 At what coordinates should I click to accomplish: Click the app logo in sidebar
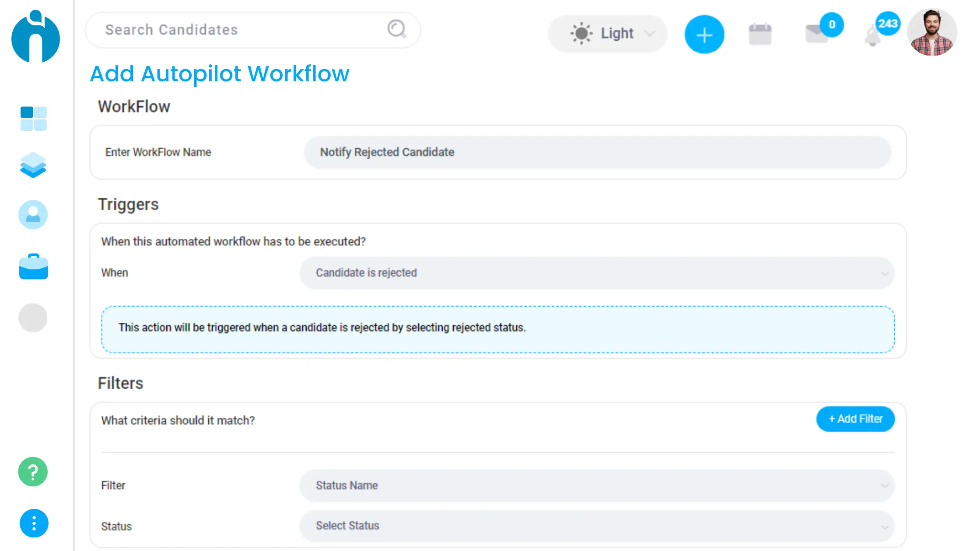(35, 38)
